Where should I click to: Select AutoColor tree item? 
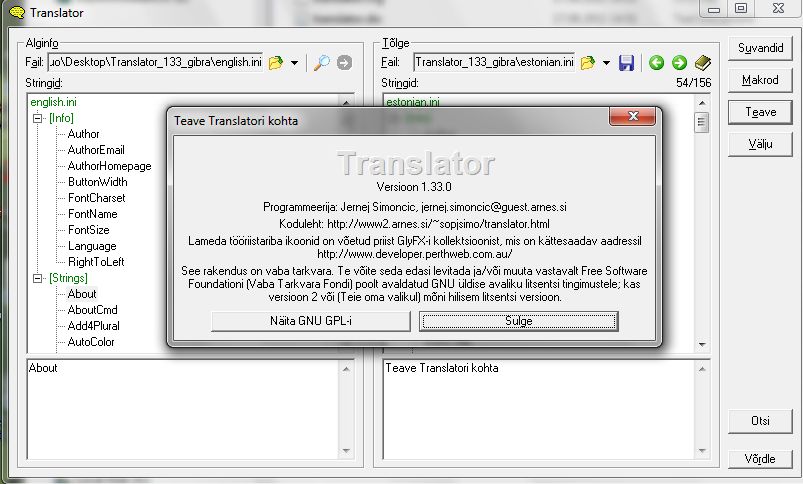pos(91,342)
